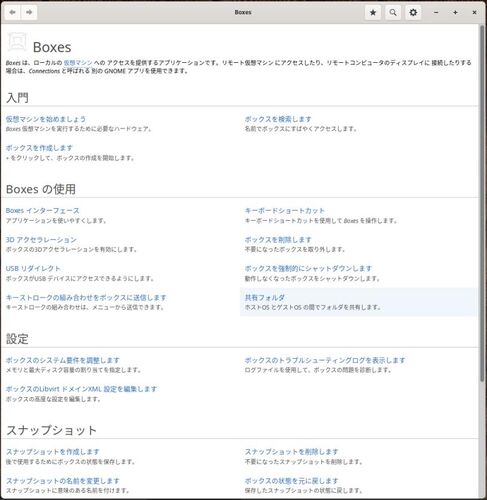
Task: Open USB リダイレクト topic
Action: (x=33, y=268)
